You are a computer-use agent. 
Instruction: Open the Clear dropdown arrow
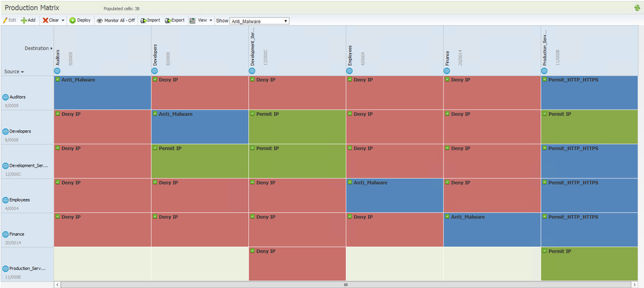tap(63, 21)
